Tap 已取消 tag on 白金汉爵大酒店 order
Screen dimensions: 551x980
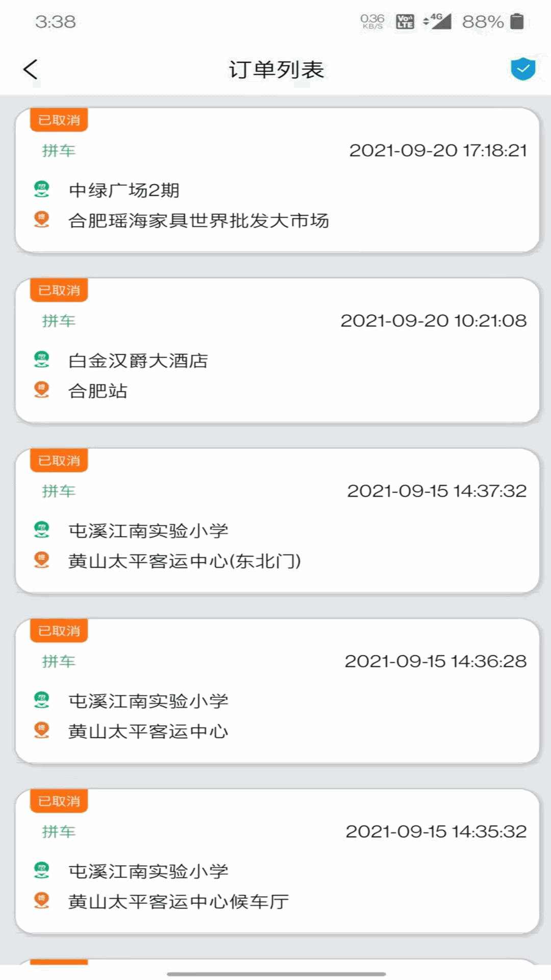pyautogui.click(x=59, y=290)
